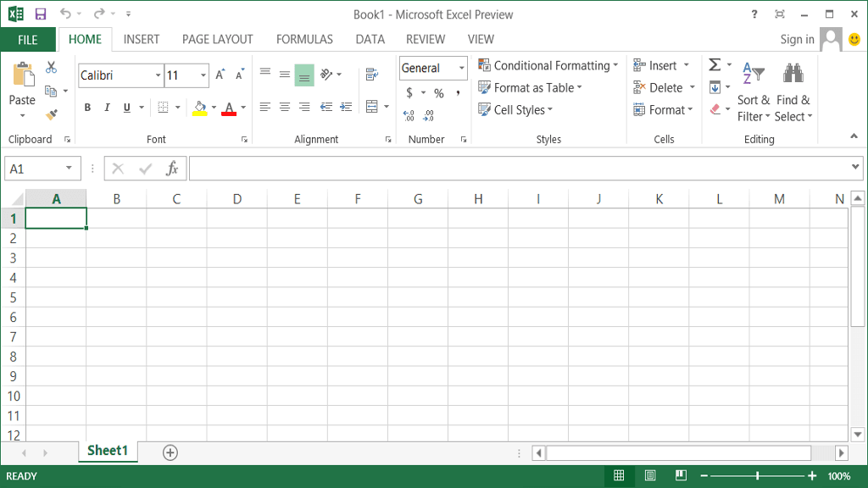Switch to the FORMULAS ribbon tab
Screen dimensions: 868x488
tap(303, 39)
